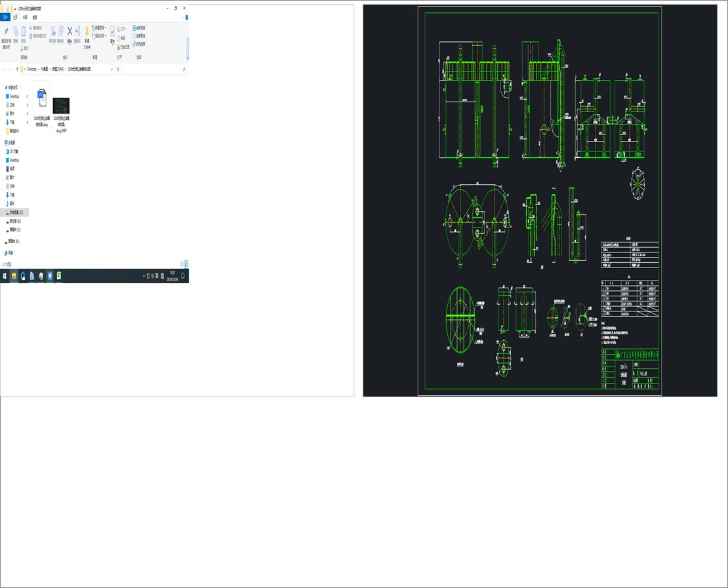The height and width of the screenshot is (588, 728).
Task: Select This PC in navigation pane
Action: click(10, 142)
